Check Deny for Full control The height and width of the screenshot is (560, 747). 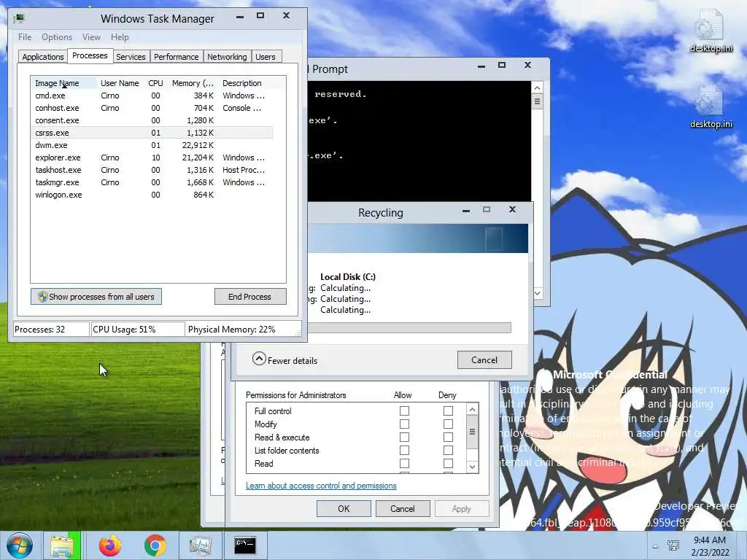(x=449, y=411)
